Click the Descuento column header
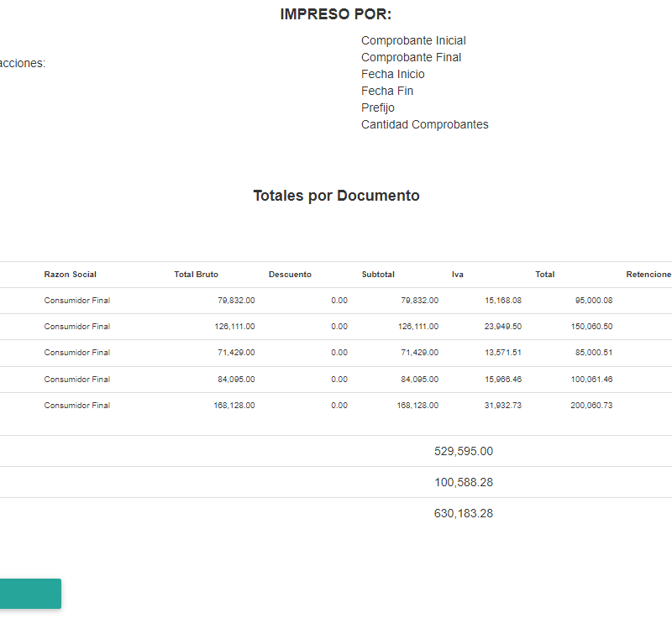This screenshot has height=629, width=672. click(x=290, y=275)
